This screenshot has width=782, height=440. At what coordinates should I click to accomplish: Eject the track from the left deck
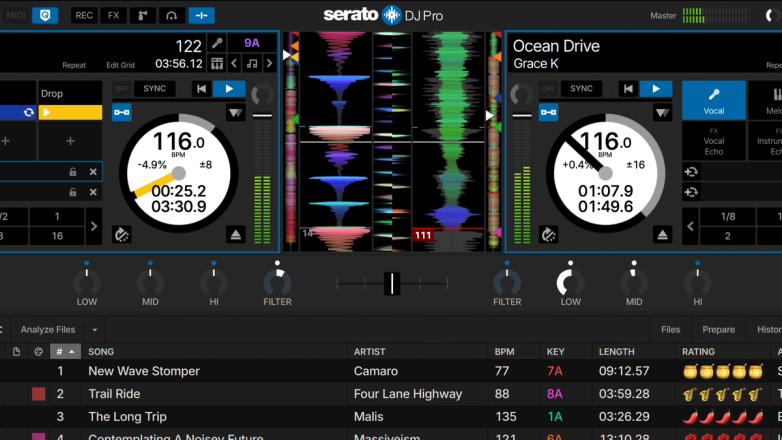tap(235, 234)
